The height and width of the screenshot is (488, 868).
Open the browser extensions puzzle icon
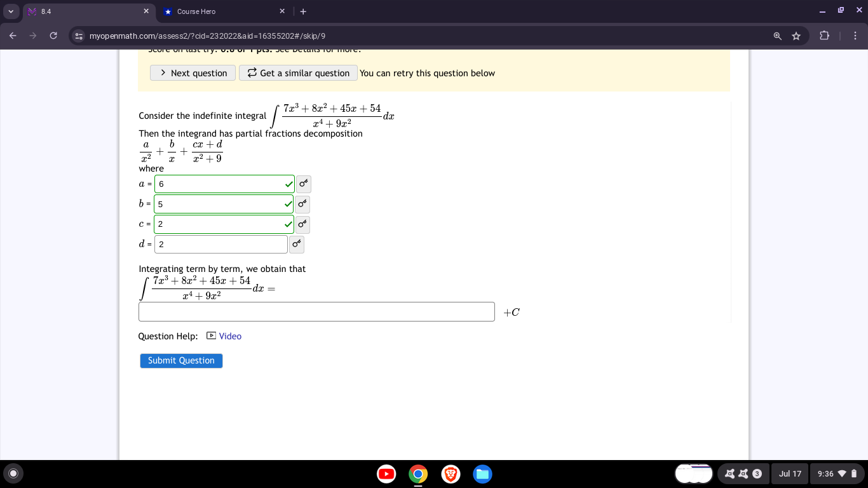(x=825, y=36)
